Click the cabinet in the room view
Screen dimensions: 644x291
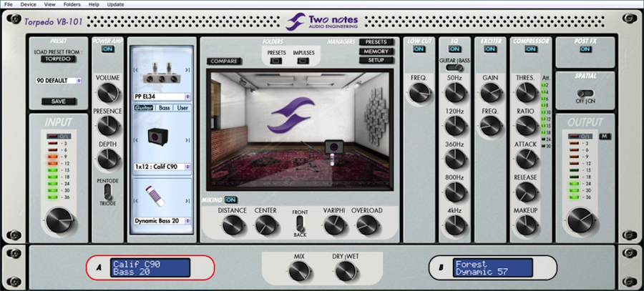pyautogui.click(x=333, y=147)
